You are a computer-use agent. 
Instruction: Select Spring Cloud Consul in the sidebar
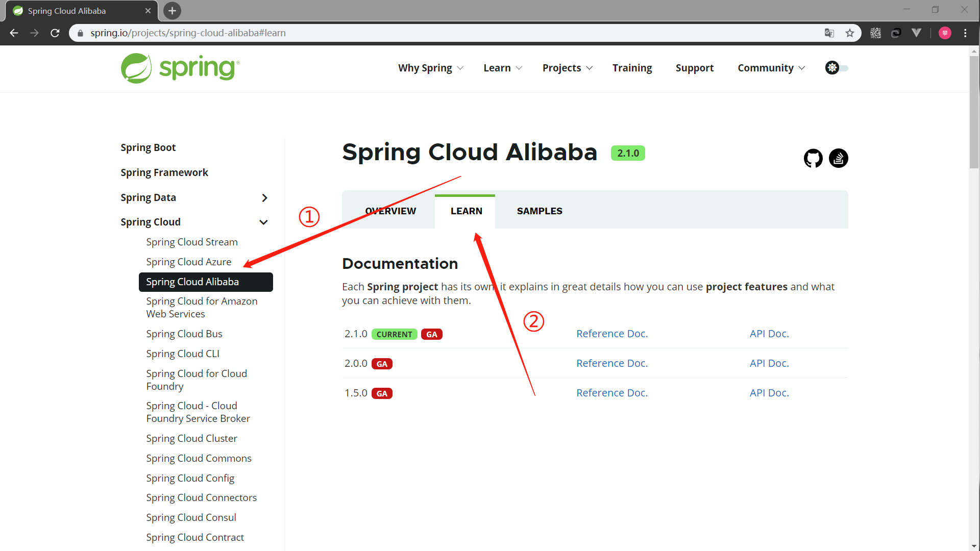[x=191, y=517]
